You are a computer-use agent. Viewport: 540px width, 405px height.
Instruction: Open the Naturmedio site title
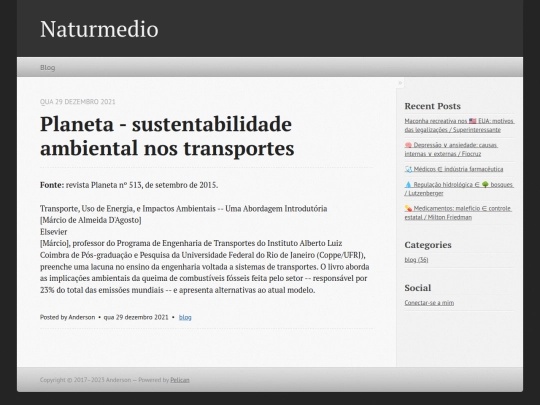coord(99,29)
